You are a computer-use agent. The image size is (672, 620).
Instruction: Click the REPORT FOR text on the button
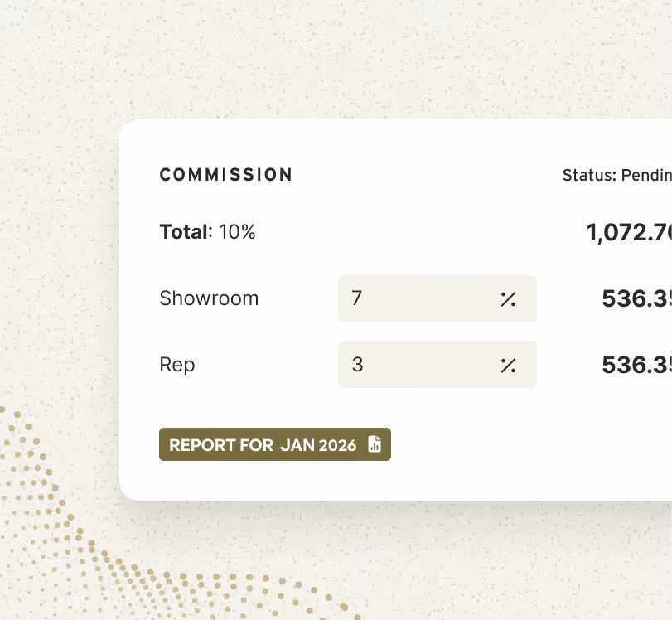tap(221, 445)
